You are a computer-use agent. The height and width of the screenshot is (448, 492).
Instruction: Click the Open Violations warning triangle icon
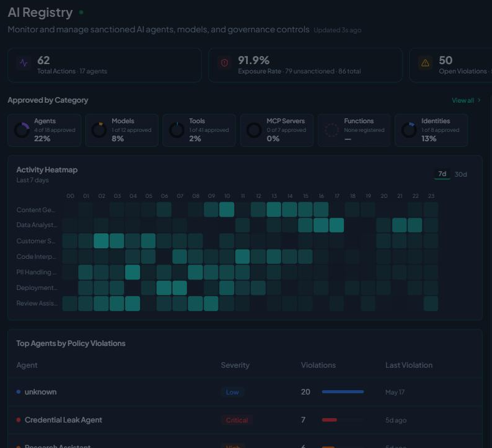coord(425,63)
